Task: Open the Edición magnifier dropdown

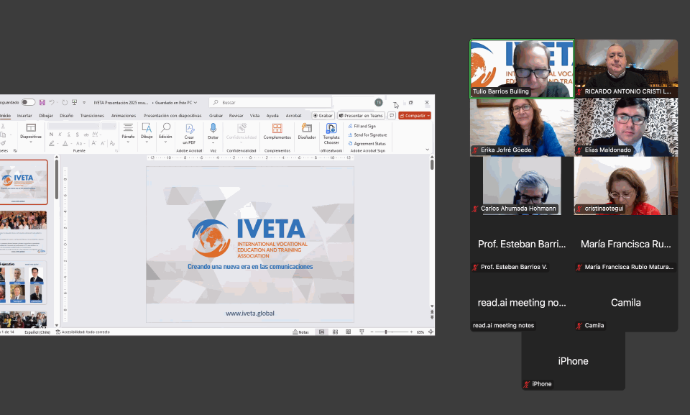Action: coord(165,131)
